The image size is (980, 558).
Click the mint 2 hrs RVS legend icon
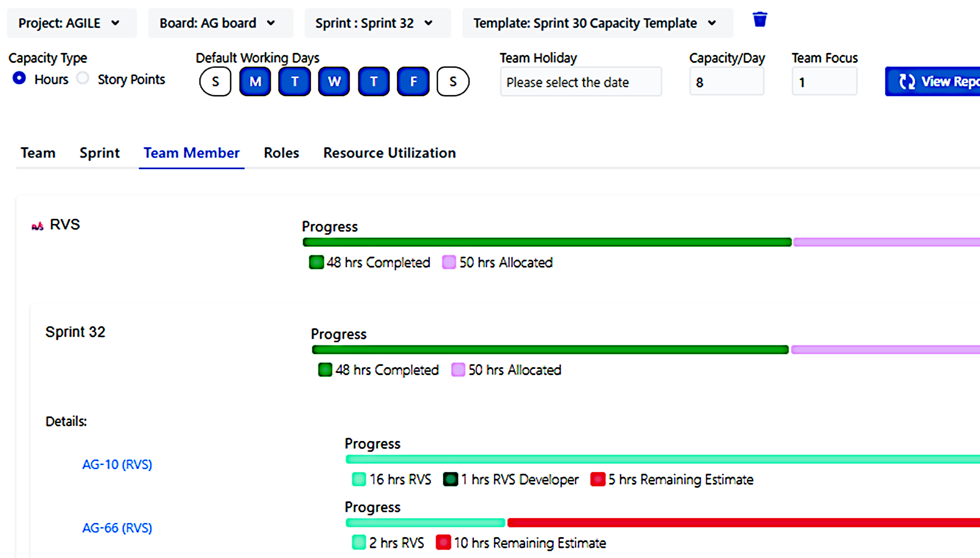coord(359,542)
